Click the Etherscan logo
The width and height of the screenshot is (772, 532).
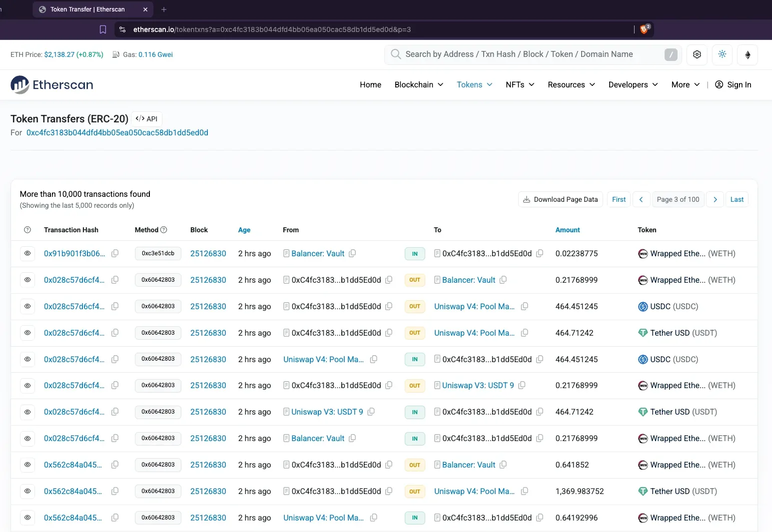[52, 85]
